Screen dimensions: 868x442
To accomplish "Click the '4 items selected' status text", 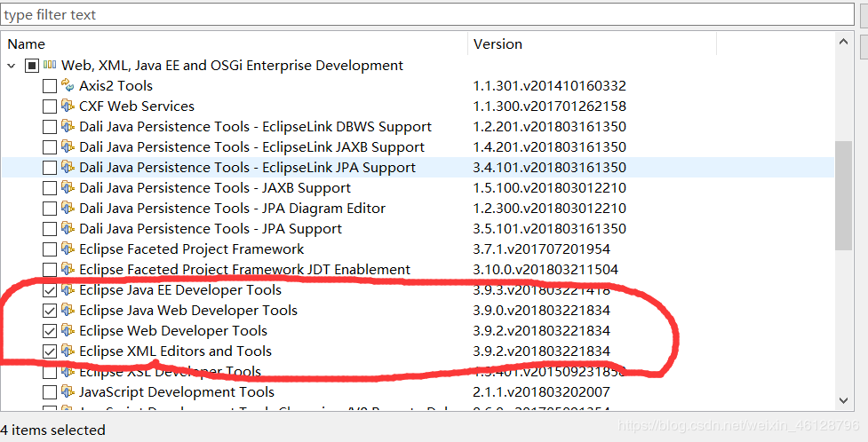I will pos(52,430).
